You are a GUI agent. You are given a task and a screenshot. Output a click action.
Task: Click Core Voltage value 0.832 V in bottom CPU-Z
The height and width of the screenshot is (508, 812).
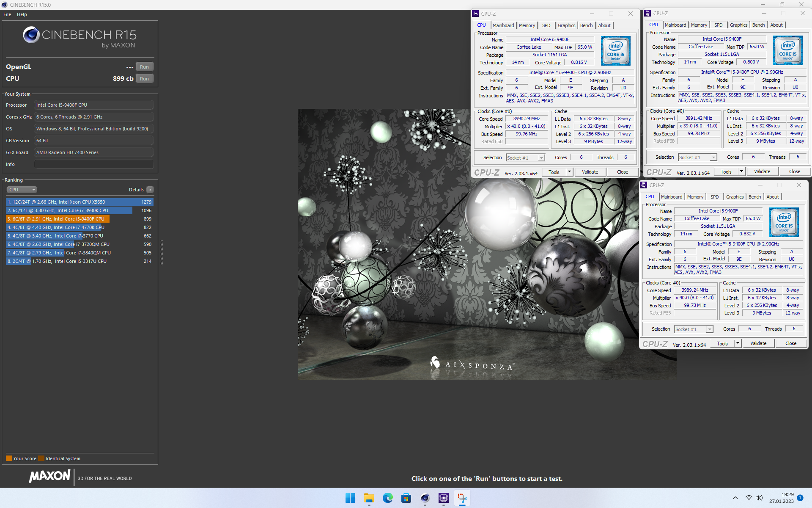(747, 234)
